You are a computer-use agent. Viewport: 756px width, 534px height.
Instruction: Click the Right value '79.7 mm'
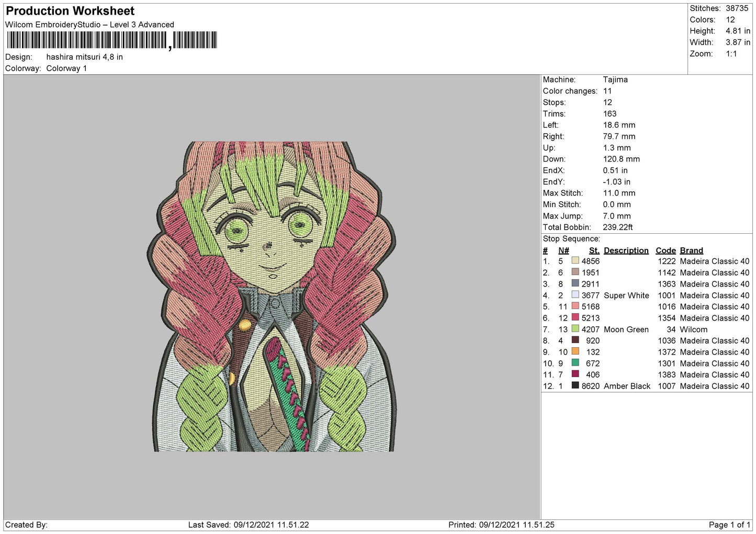[619, 137]
